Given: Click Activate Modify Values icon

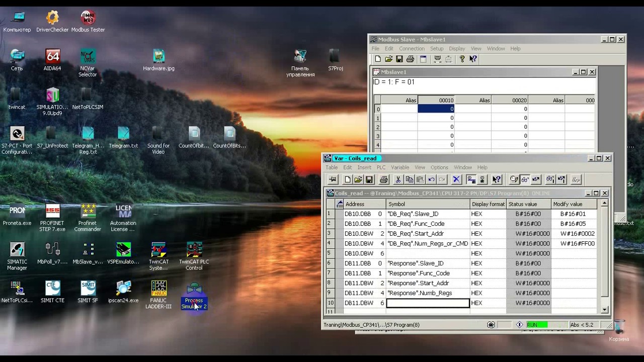Looking at the screenshot, I should [561, 179].
